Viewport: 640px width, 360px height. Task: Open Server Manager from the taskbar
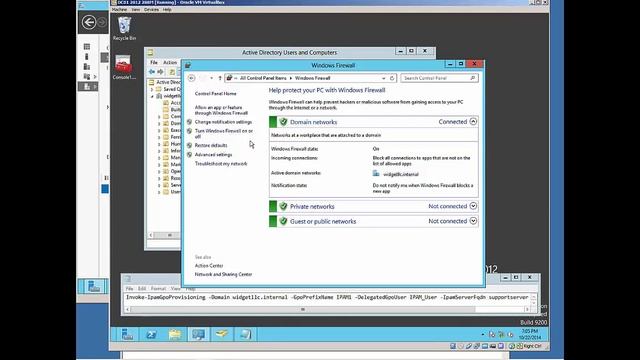click(127, 334)
